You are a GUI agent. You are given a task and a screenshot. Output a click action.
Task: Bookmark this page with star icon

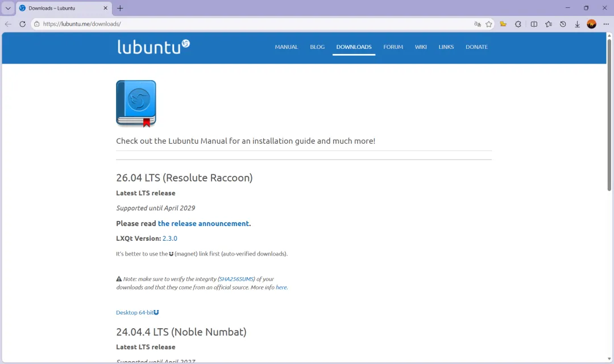coord(489,24)
